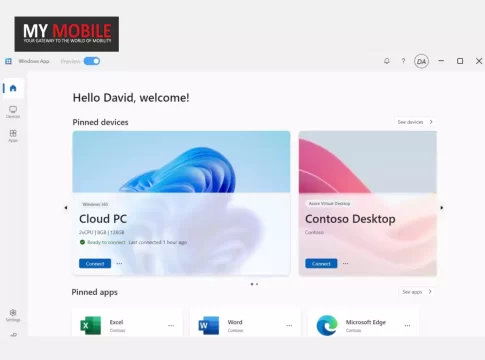Open the Cloud PC more options ellipsis
Viewport: 485px width, 360px height.
pyautogui.click(x=119, y=263)
